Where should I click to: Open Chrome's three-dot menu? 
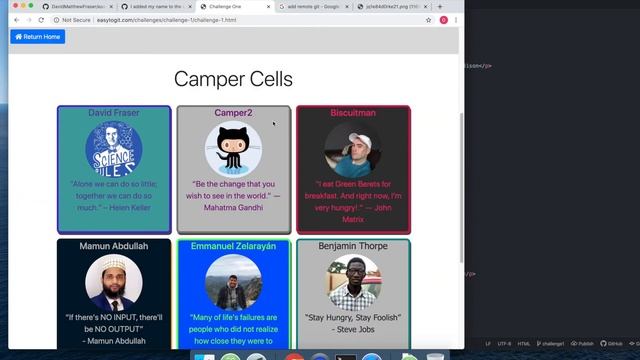coord(456,20)
